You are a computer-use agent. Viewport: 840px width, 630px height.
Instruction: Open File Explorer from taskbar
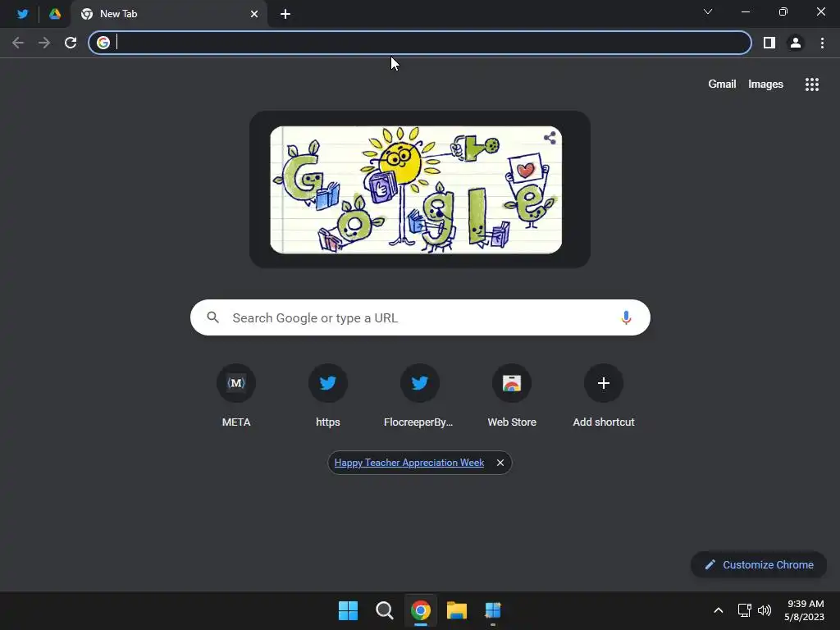click(457, 610)
